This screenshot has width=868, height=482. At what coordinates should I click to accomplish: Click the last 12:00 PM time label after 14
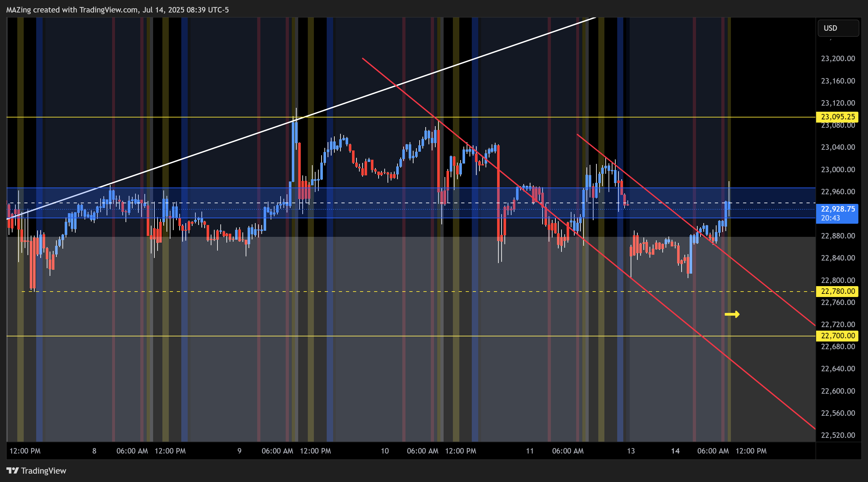751,451
